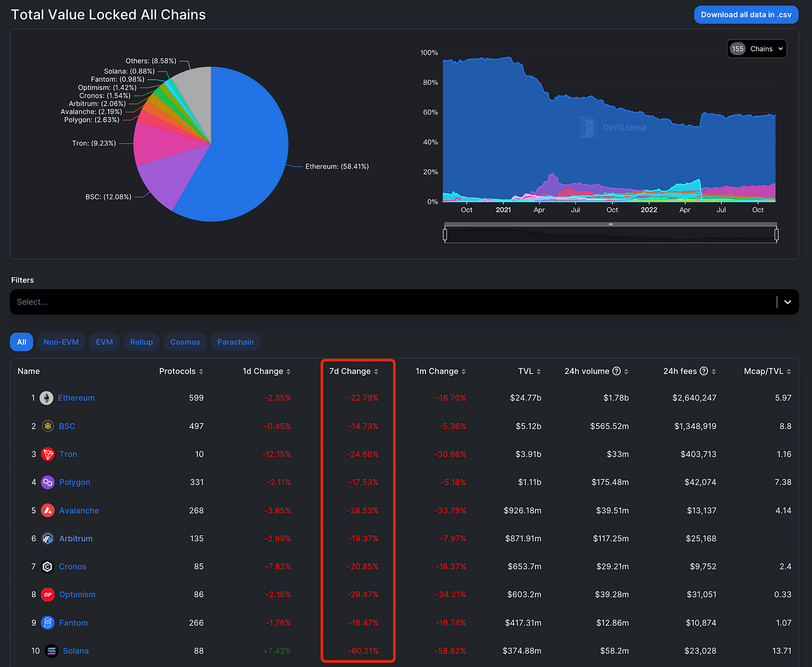812x667 pixels.
Task: Click the Avalanche chain logo icon
Action: coord(48,511)
